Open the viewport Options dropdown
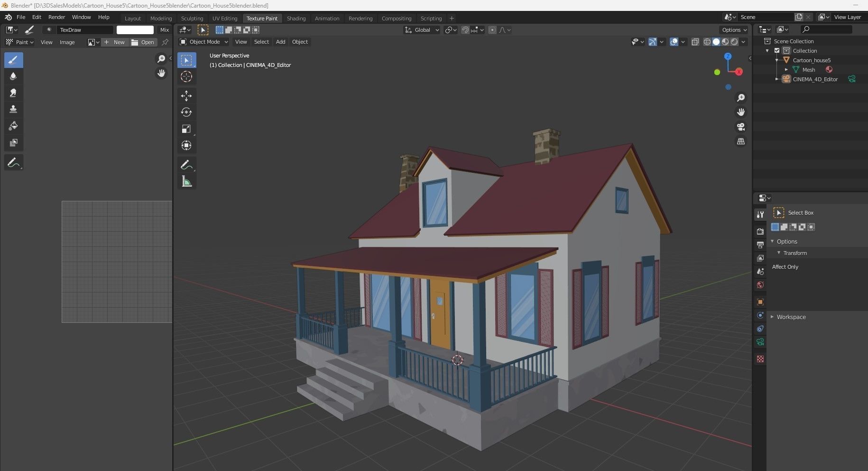 [x=735, y=30]
